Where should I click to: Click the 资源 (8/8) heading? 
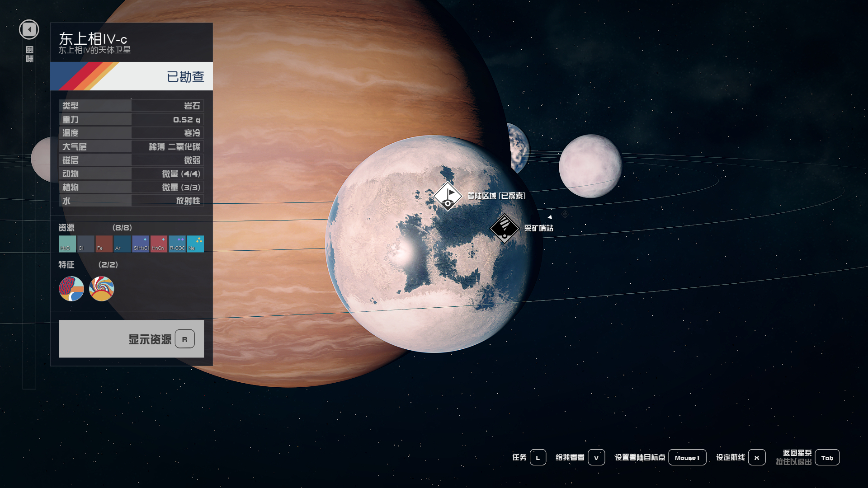(95, 228)
